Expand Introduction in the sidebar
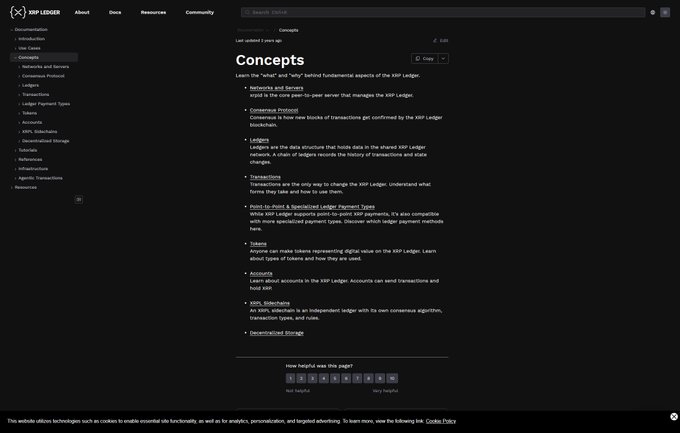 click(x=31, y=39)
